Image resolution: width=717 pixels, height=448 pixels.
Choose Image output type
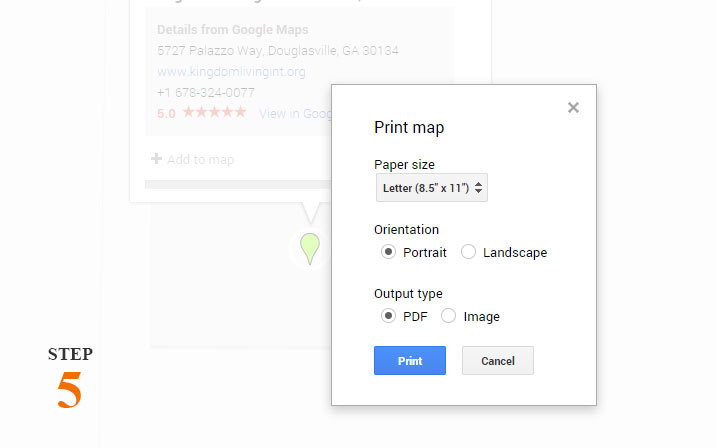pos(448,316)
